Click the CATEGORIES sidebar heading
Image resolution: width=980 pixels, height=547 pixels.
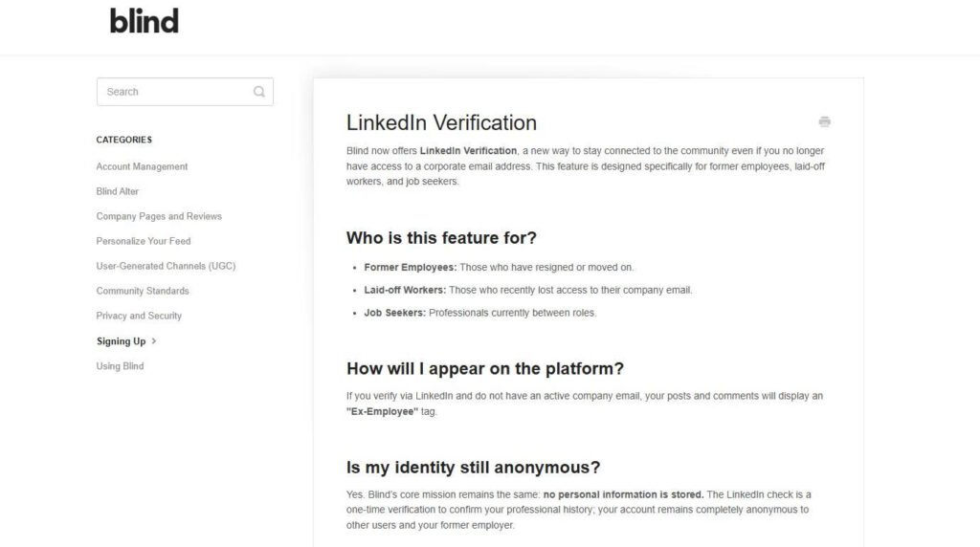coord(123,140)
